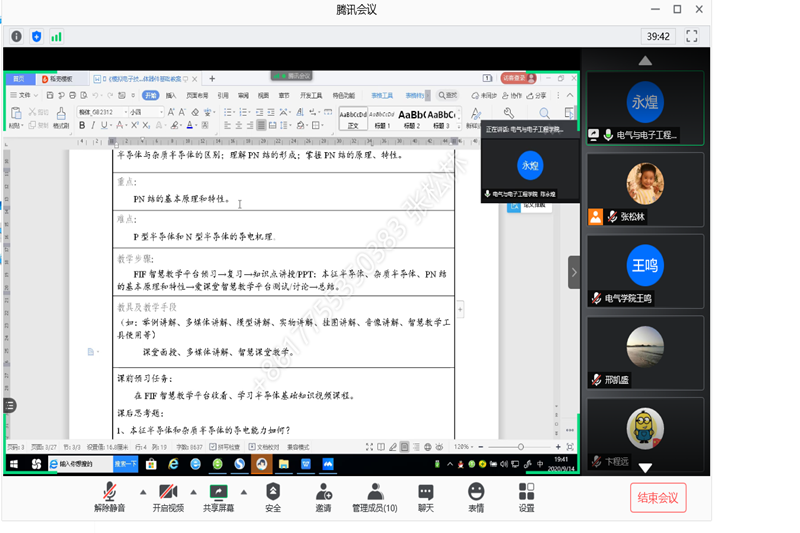This screenshot has height=533, width=800.
Task: Select the 邢凯盛 participant tile
Action: [x=645, y=353]
